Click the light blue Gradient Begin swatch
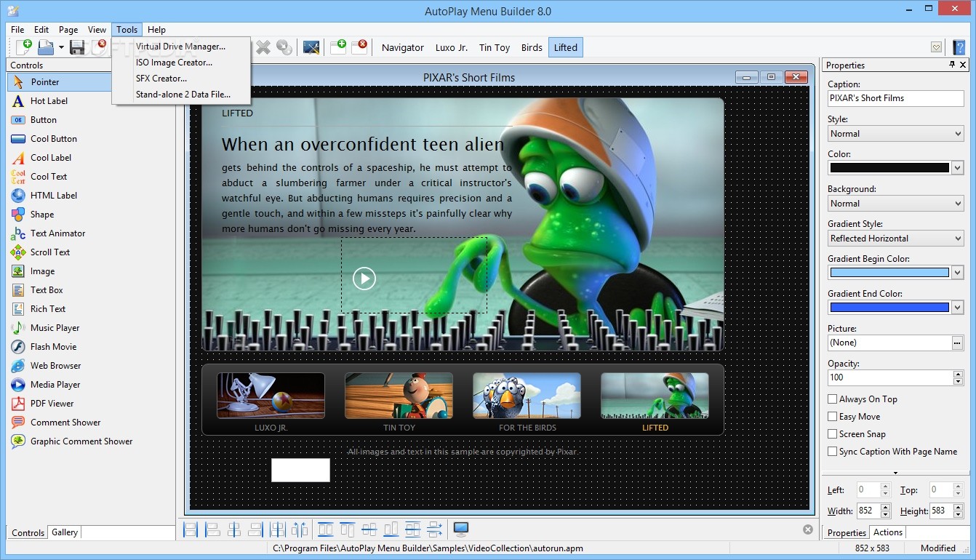Image resolution: width=976 pixels, height=560 pixels. (x=889, y=273)
